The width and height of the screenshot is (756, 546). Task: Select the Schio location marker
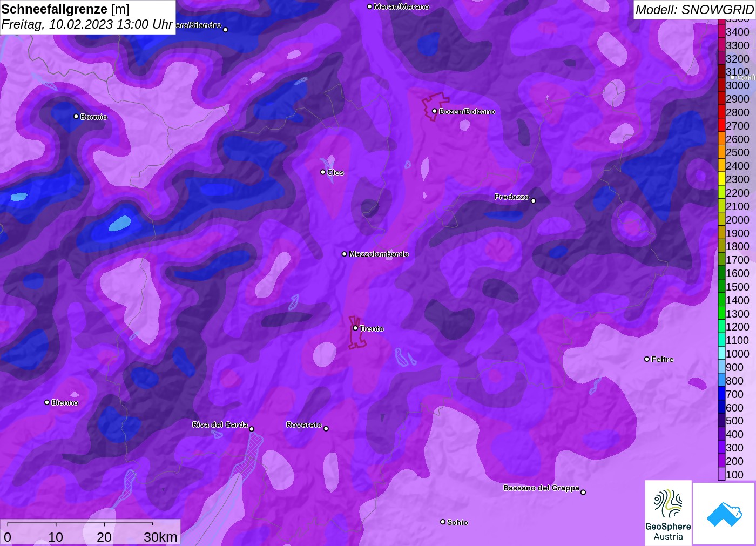click(443, 522)
